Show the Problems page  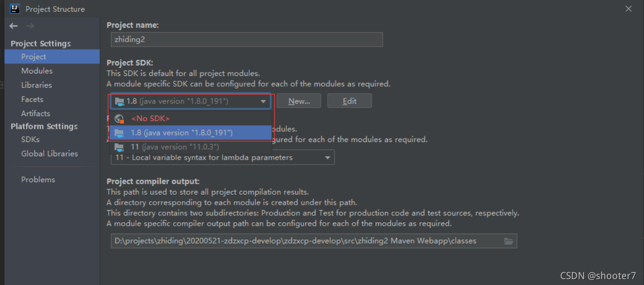(38, 180)
